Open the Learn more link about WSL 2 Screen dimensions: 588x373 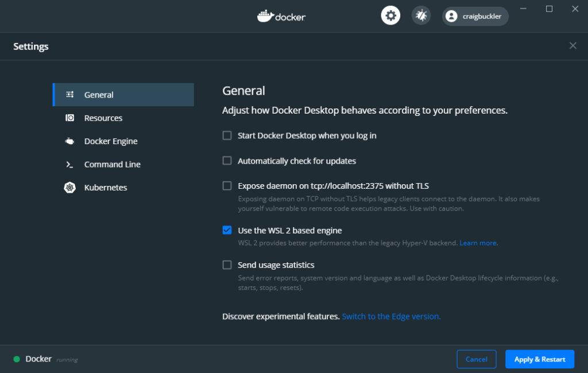click(478, 243)
